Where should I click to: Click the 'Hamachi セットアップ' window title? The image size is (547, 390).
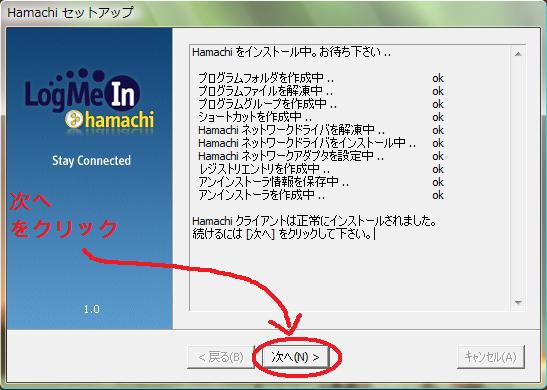click(x=70, y=13)
